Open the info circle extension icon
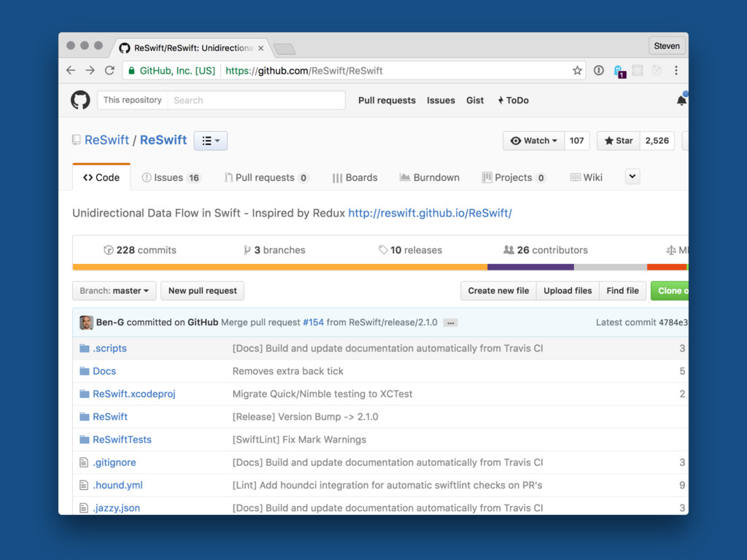 pyautogui.click(x=599, y=71)
